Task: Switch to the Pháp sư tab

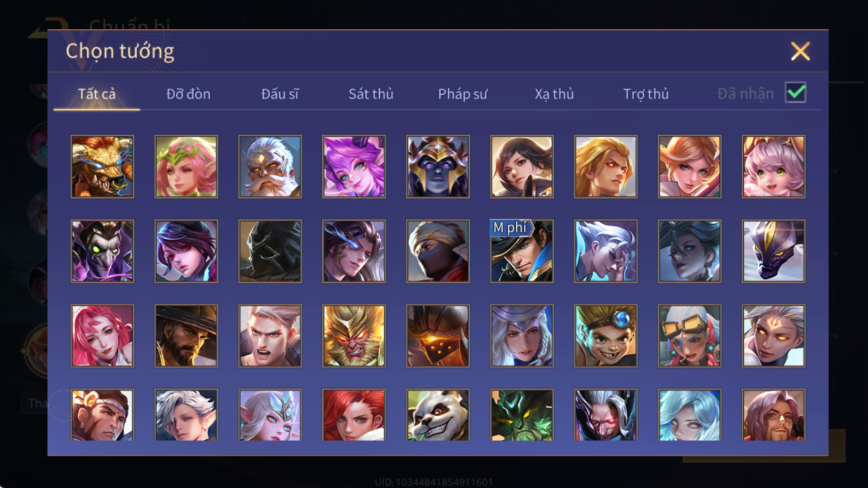Action: (x=462, y=94)
